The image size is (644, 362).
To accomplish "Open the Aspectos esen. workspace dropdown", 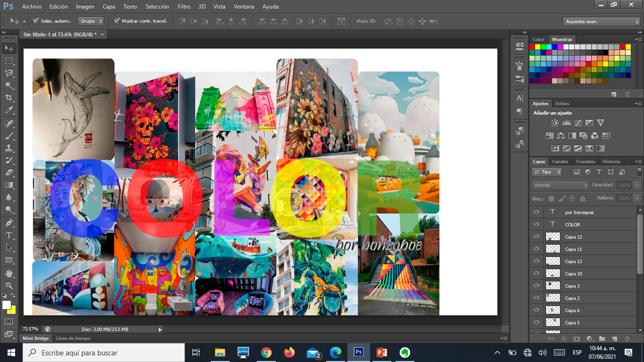I will tap(601, 22).
